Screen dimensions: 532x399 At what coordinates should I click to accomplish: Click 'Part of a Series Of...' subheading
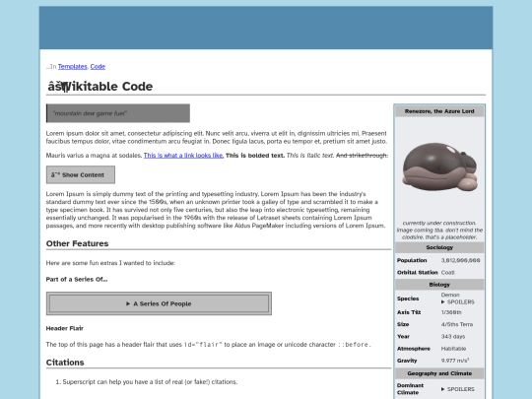77,279
